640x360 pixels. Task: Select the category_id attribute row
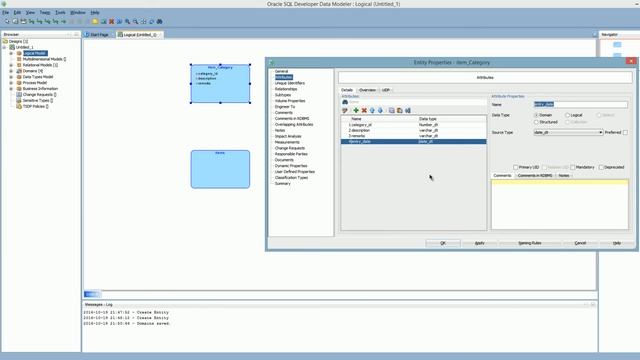tap(413, 125)
